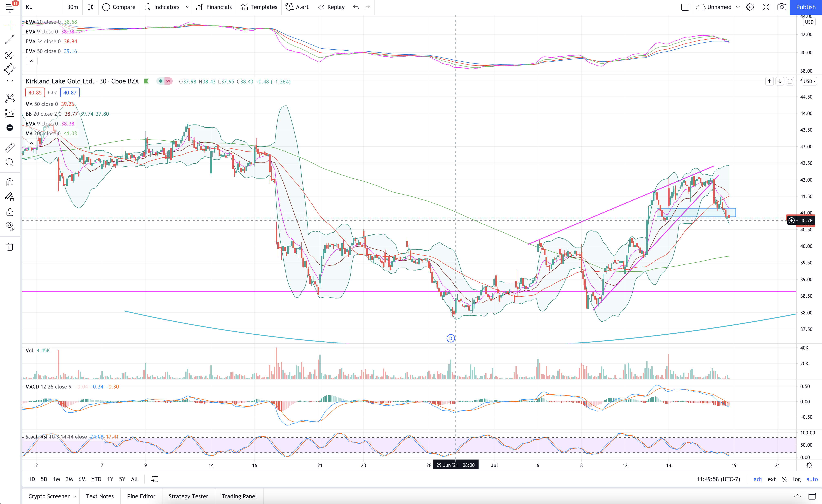Switch to the Strategy Tester tab
Screen dimensions: 822x504
(188, 496)
